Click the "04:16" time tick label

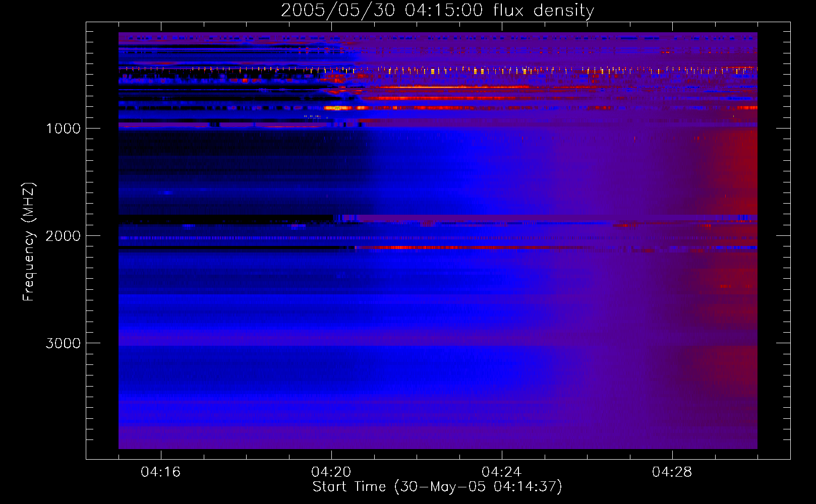tap(161, 472)
